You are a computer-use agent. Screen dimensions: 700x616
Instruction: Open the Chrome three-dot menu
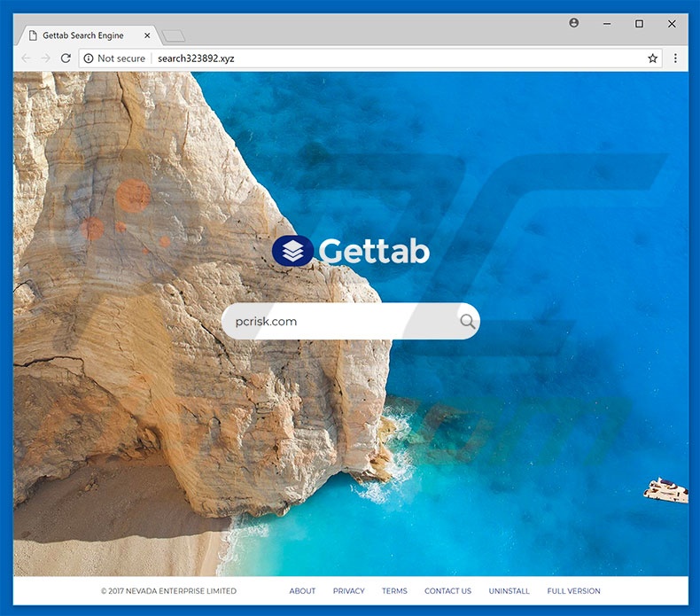tap(675, 58)
